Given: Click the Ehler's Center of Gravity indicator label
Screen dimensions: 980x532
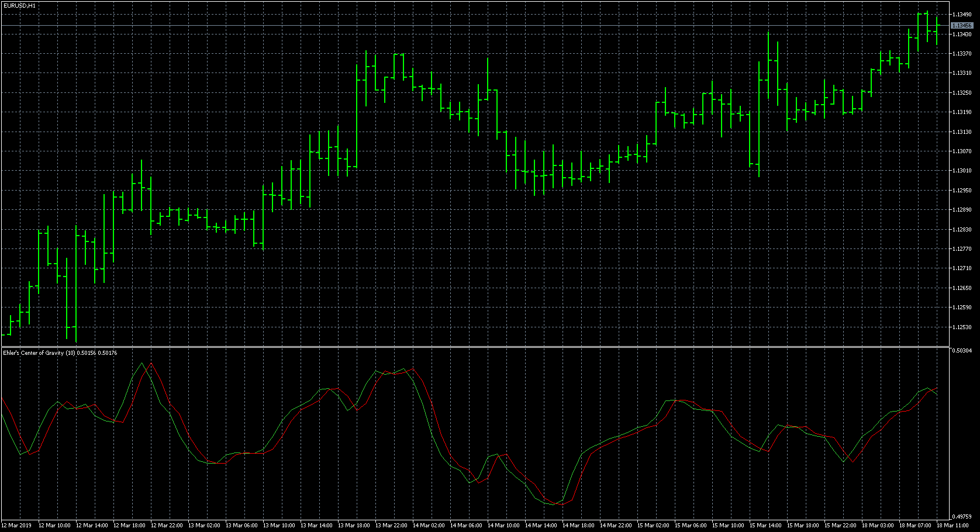Looking at the screenshot, I should 60,353.
